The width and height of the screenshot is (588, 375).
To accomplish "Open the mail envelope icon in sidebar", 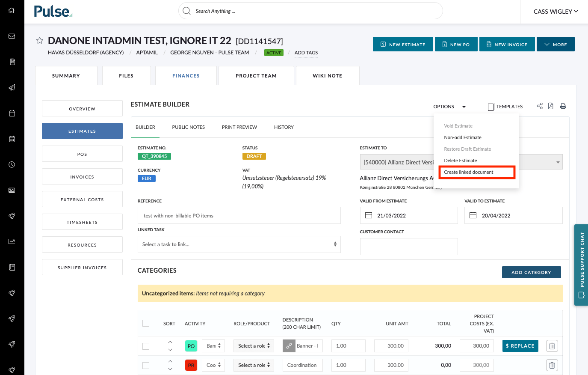I will (x=12, y=36).
